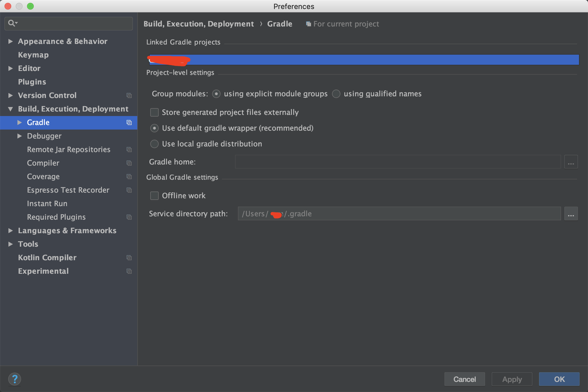Click browse button for Gradle home

point(571,162)
